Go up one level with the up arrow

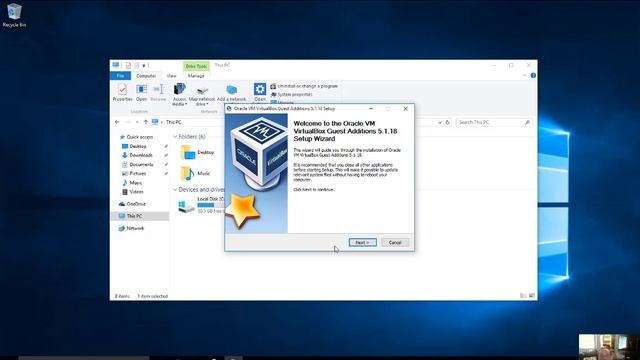point(146,122)
